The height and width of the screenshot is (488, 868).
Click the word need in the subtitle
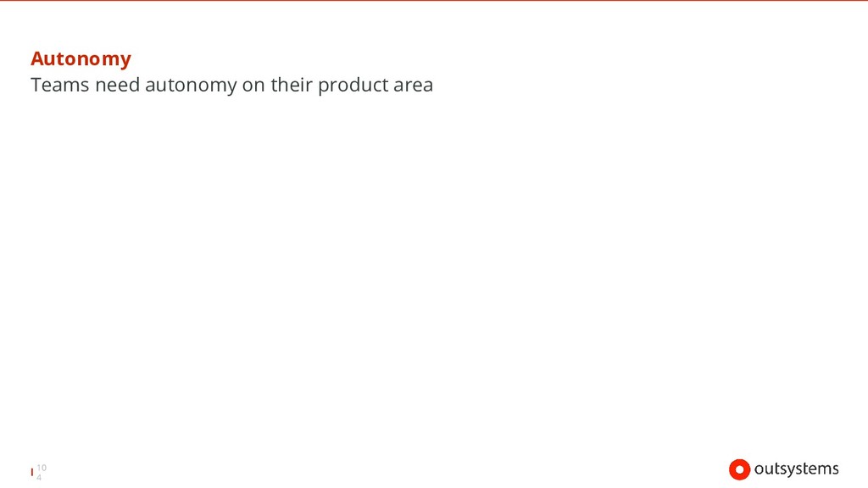[x=117, y=85]
